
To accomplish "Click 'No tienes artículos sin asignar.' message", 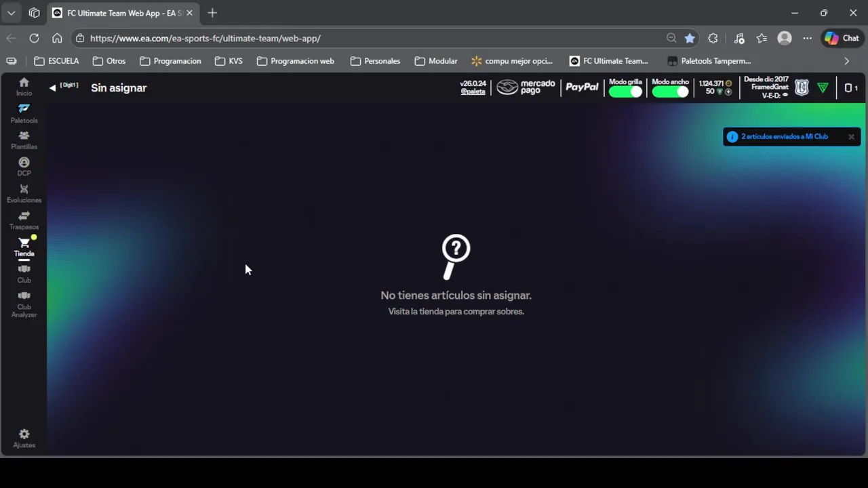I will coord(456,296).
